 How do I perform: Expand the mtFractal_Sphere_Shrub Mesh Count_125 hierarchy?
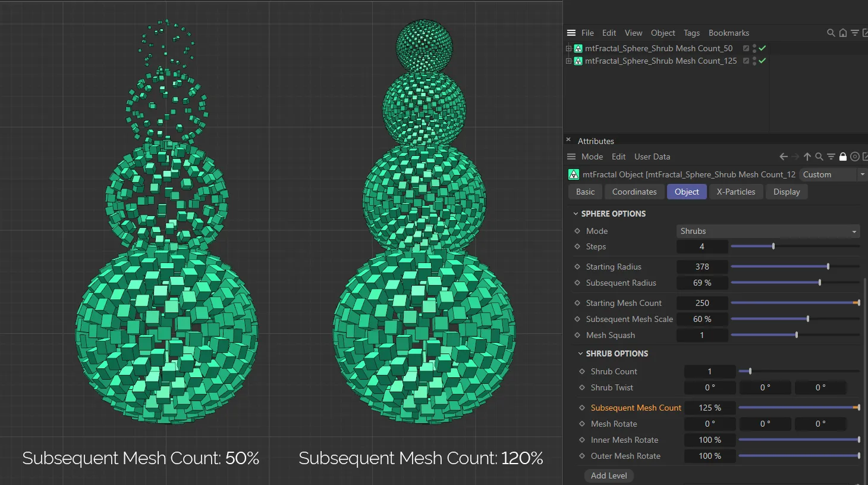[569, 61]
